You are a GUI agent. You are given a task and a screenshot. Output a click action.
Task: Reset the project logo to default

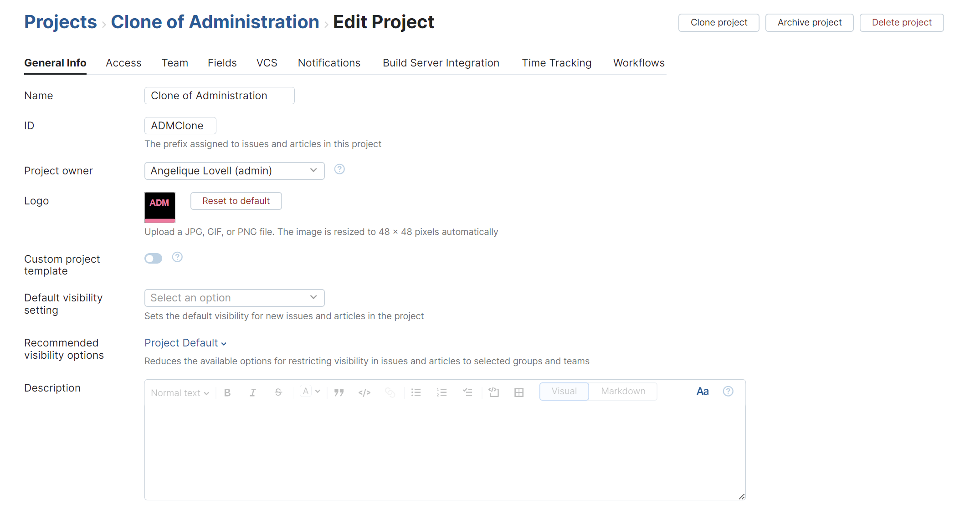tap(236, 200)
